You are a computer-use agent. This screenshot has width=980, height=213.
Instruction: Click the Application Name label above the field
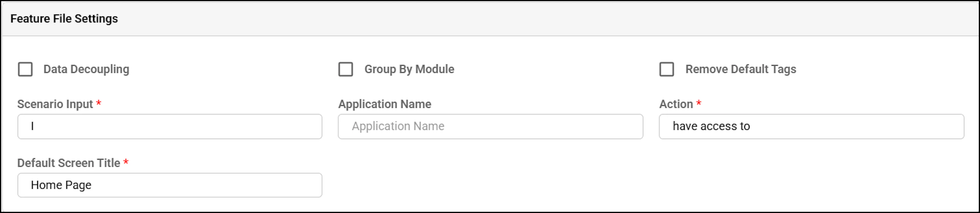pos(385,104)
